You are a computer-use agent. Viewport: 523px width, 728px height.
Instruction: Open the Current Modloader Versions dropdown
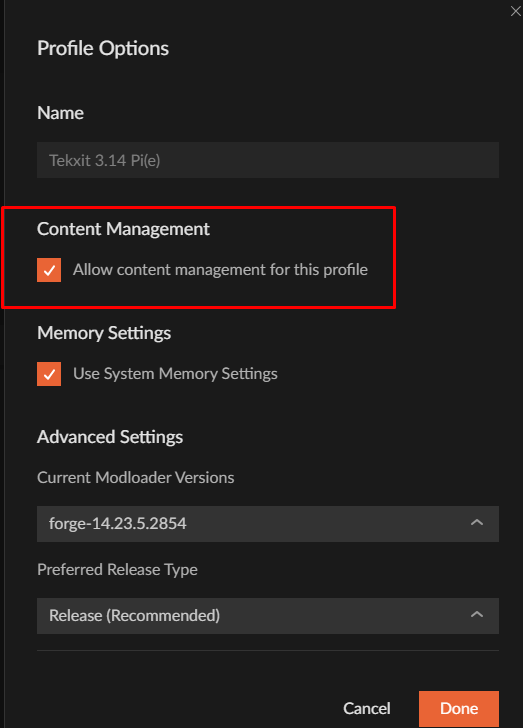click(x=268, y=524)
